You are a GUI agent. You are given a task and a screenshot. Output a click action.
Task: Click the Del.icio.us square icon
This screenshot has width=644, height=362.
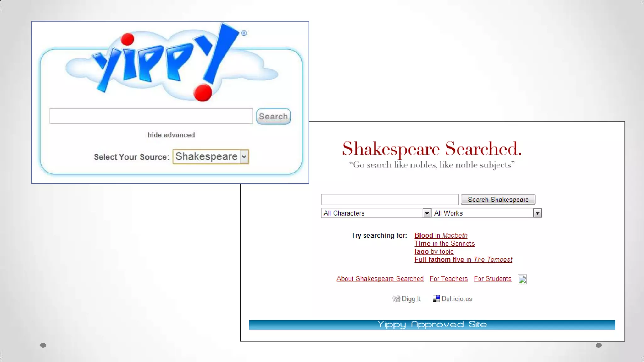(x=436, y=299)
